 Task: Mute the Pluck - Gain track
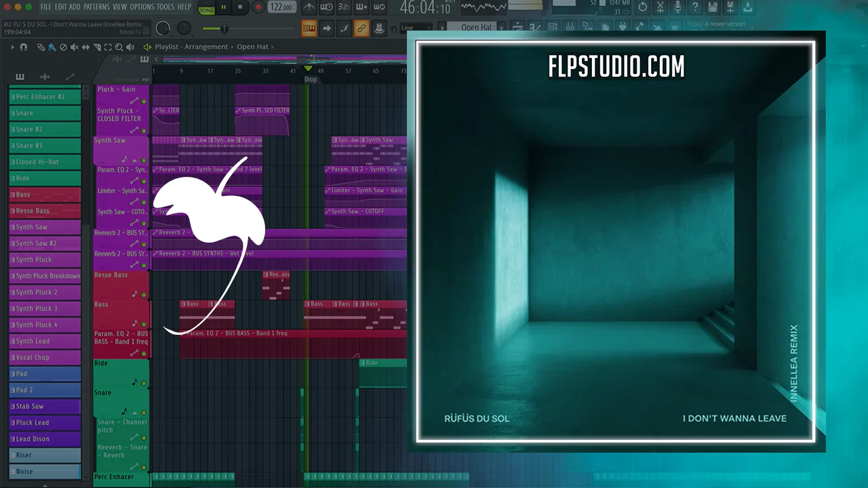point(144,101)
